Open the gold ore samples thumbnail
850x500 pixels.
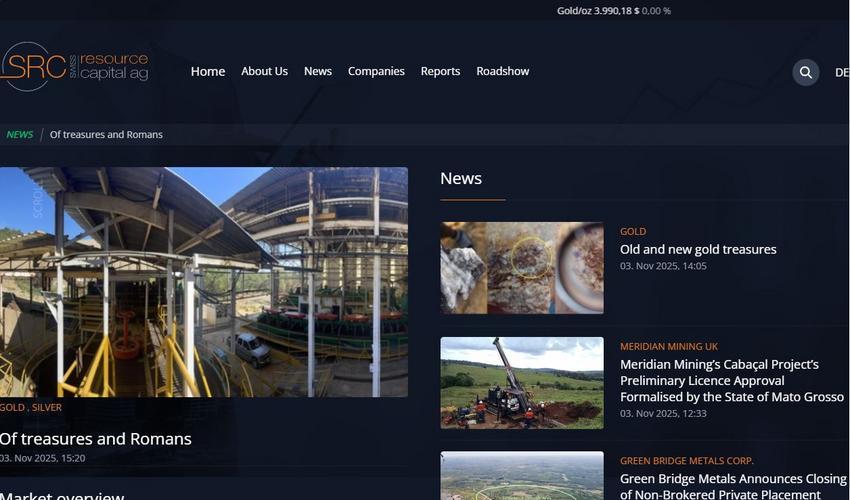click(x=521, y=268)
